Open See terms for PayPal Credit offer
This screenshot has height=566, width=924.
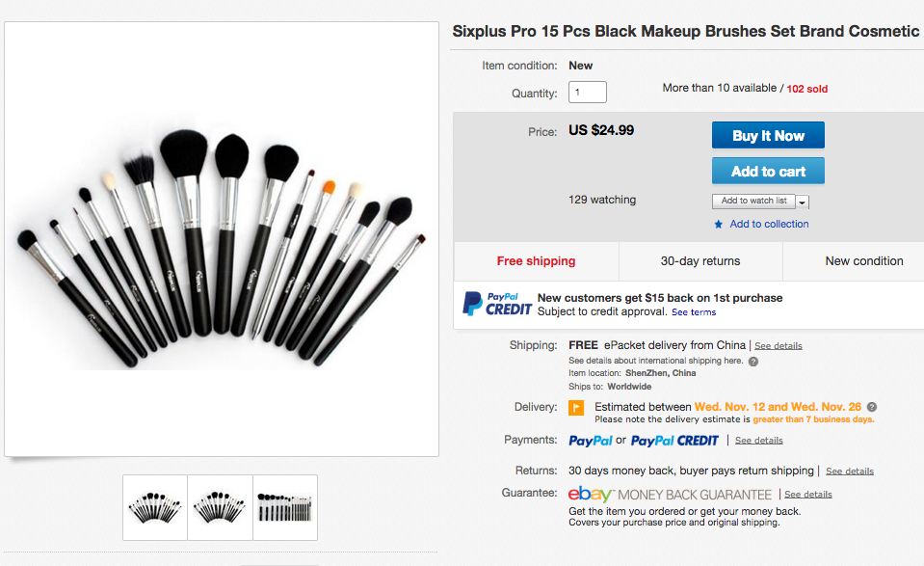pos(694,312)
